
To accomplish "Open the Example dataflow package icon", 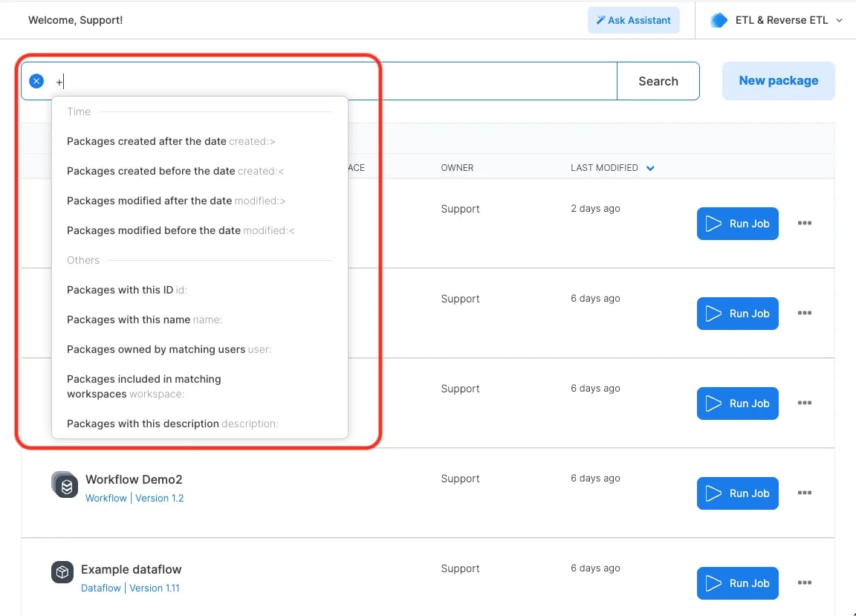I will point(62,571).
